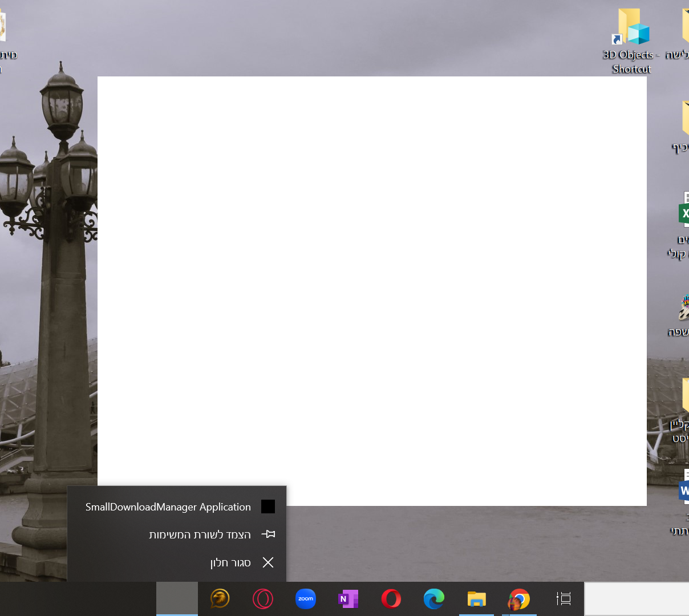Click inside the taskbar search box

click(x=637, y=599)
